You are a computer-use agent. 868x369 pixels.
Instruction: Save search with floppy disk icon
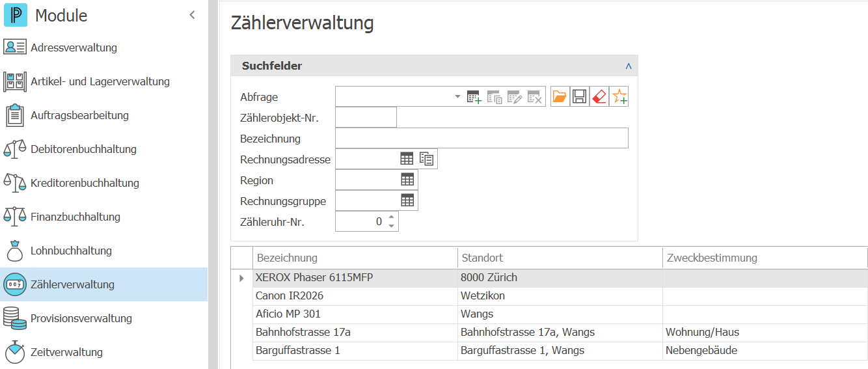580,97
